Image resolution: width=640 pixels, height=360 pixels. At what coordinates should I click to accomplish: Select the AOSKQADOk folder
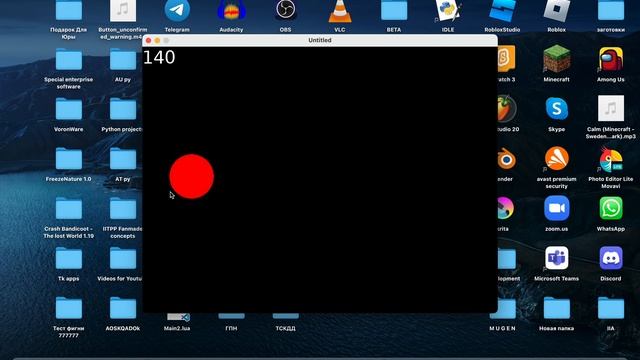click(122, 308)
